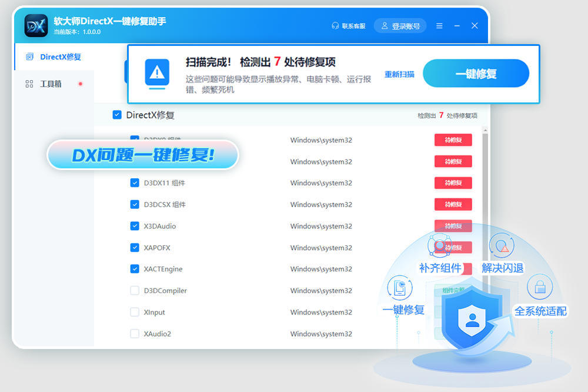Click the 解决闪退 label
The width and height of the screenshot is (588, 392).
point(503,268)
